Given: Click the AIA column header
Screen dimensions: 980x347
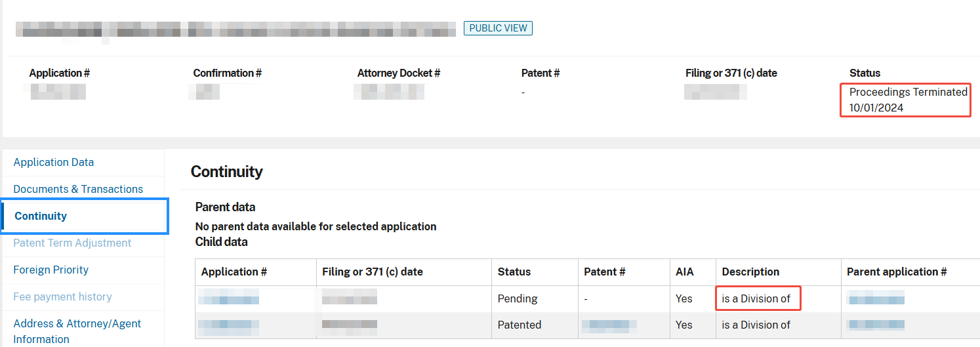Looking at the screenshot, I should point(684,272).
